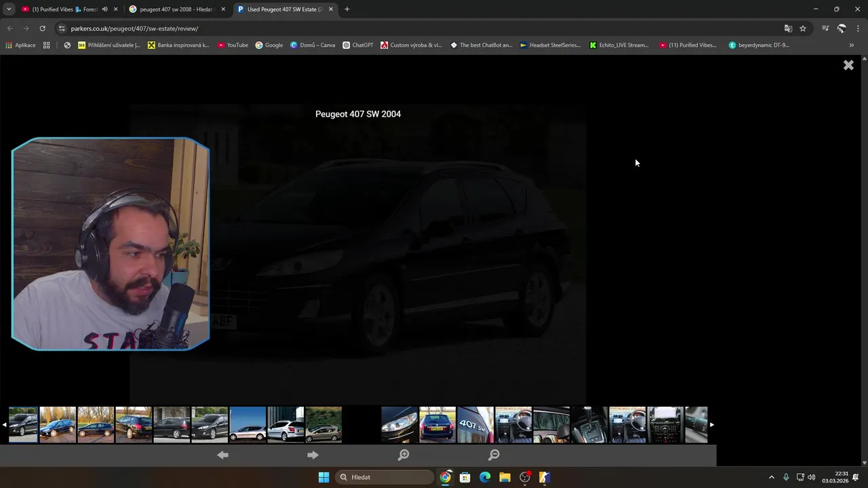Close the peugeot 407 sw 2008 tab
The width and height of the screenshot is (868, 488).
(223, 9)
